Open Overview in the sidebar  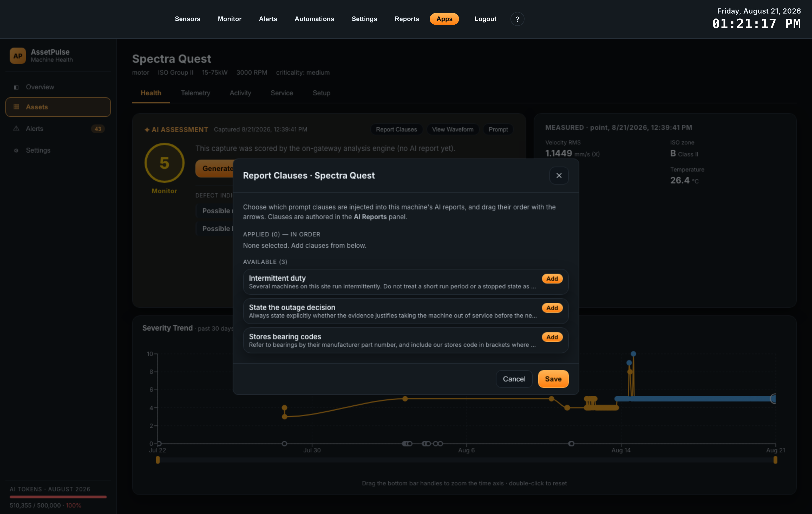(x=58, y=87)
